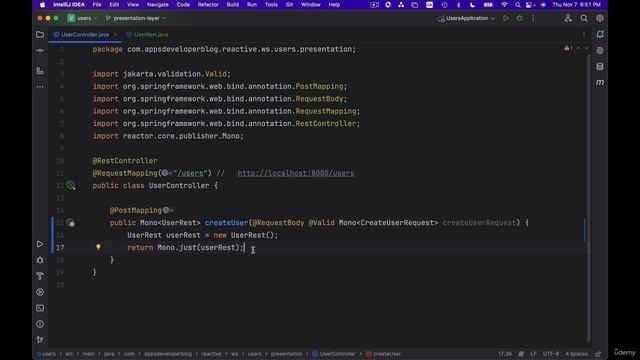Open the Build tool window hammer icon

point(40,276)
